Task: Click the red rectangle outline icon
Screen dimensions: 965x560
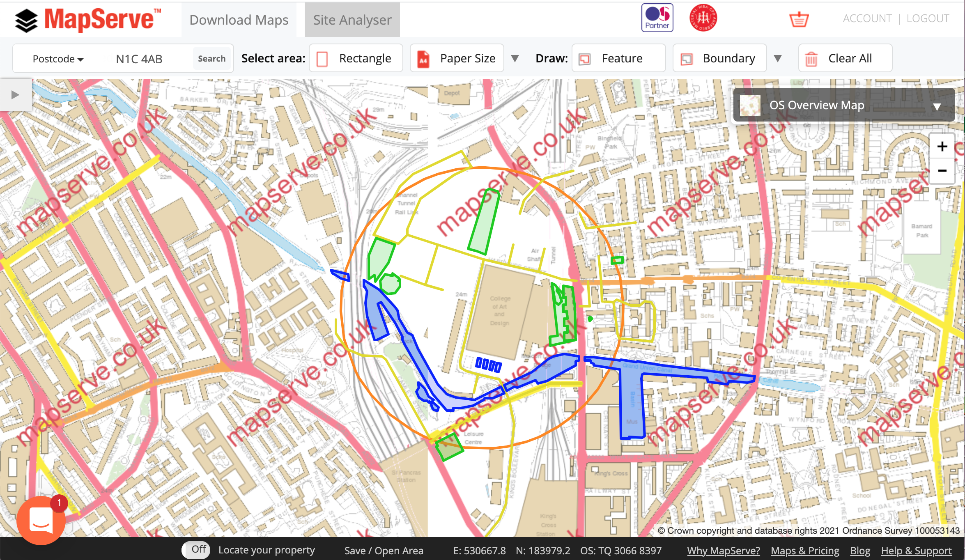Action: (322, 59)
